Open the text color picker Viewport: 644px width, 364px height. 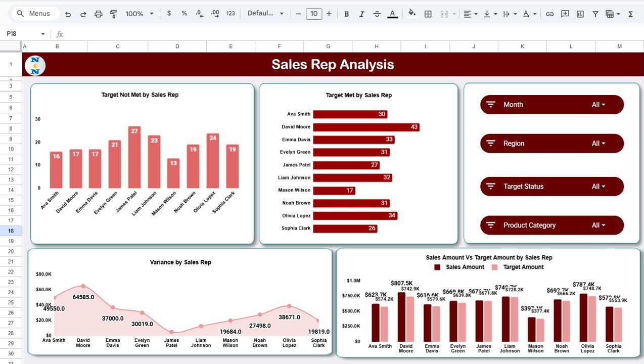pyautogui.click(x=393, y=14)
